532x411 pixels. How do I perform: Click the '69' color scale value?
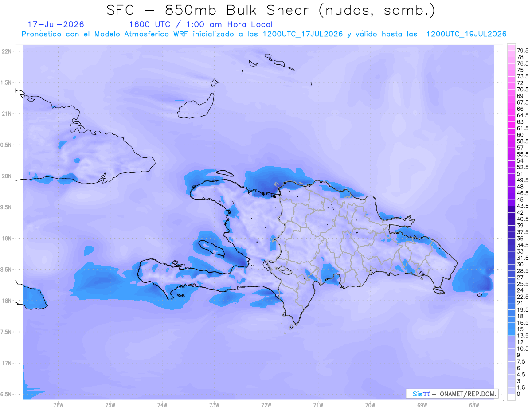click(x=520, y=96)
